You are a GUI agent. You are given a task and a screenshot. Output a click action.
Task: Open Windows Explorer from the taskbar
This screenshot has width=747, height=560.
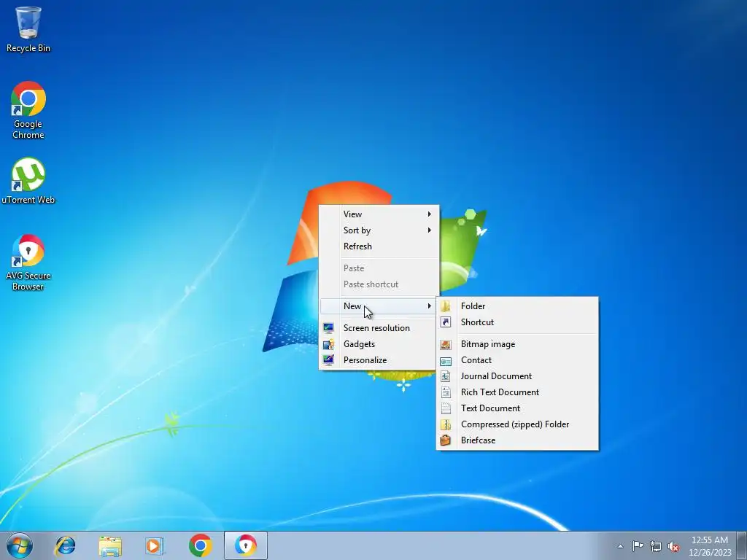(x=110, y=545)
